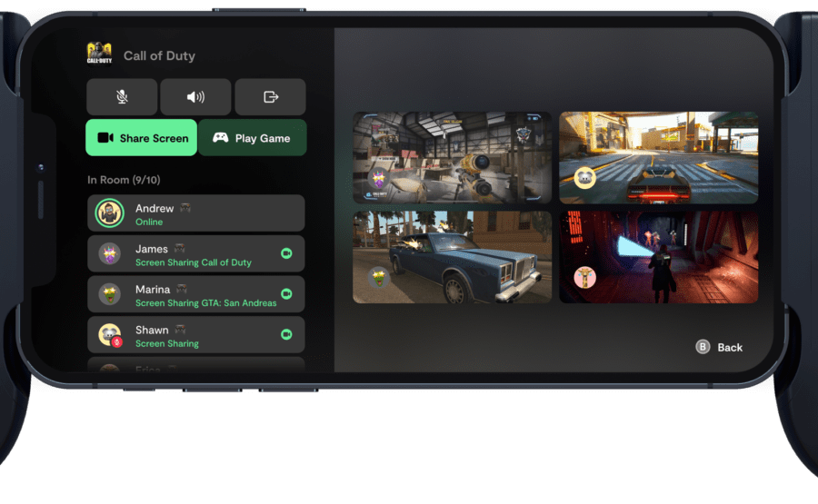Click the avatar on the sniper stream
Image resolution: width=818 pixels, height=504 pixels.
pyautogui.click(x=379, y=179)
